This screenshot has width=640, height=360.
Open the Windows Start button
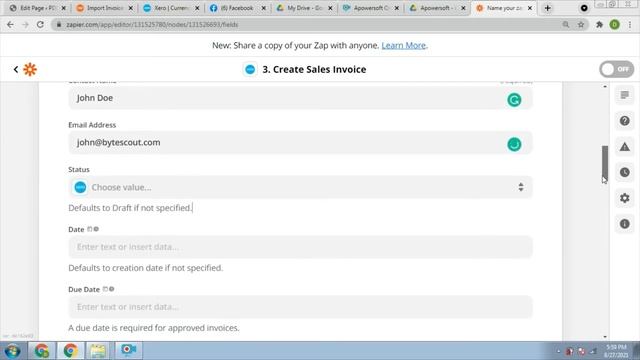click(x=13, y=351)
